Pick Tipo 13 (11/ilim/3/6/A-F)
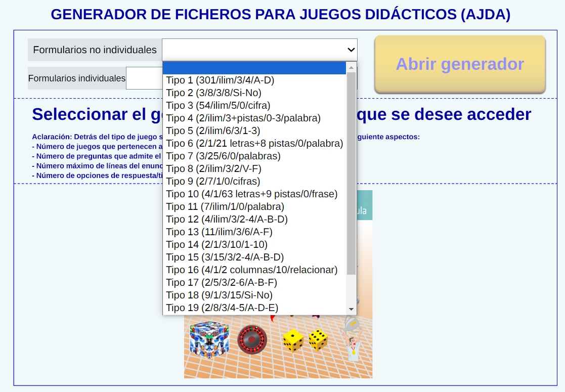The width and height of the screenshot is (565, 392). tap(219, 232)
